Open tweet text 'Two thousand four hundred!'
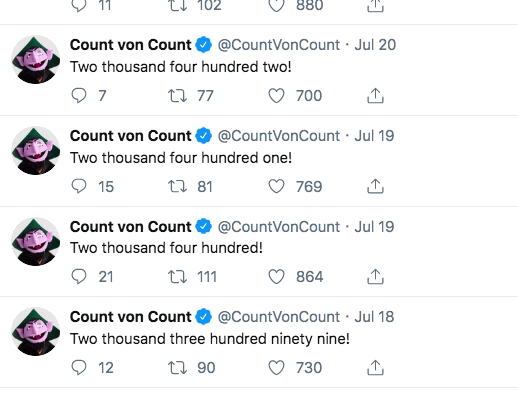 166,248
